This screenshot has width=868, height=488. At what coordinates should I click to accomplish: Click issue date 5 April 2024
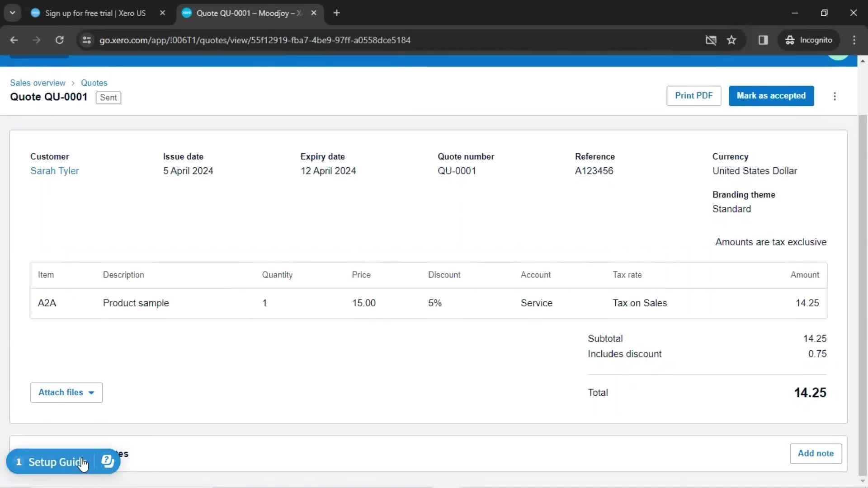pos(188,171)
